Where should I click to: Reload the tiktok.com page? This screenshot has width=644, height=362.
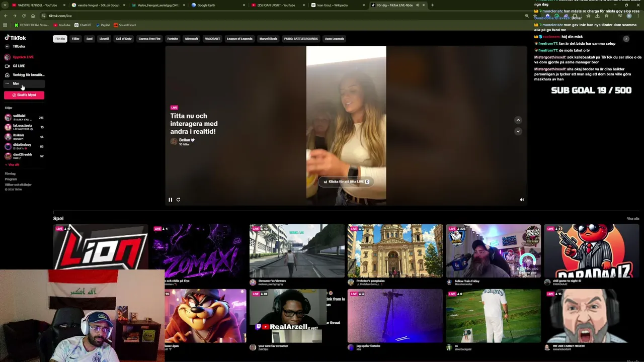tap(24, 16)
